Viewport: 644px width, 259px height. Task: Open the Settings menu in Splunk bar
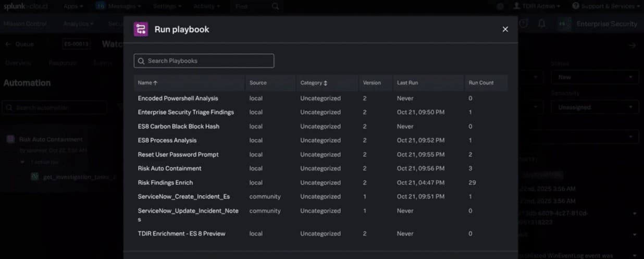pos(167,6)
